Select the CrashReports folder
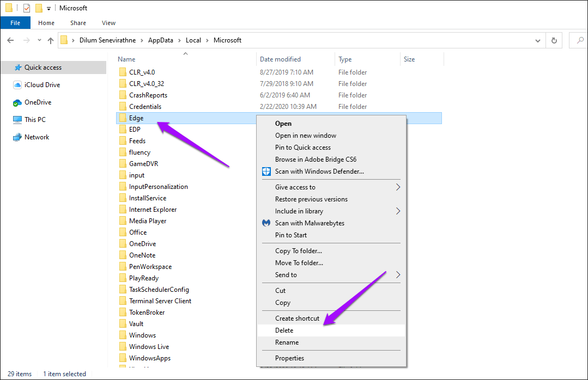588x380 pixels. (148, 95)
